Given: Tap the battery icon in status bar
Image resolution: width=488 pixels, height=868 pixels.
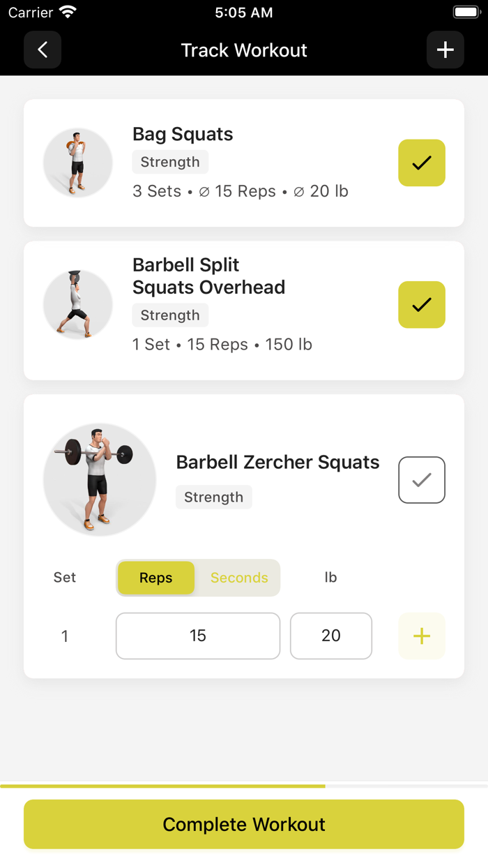Looking at the screenshot, I should point(466,13).
